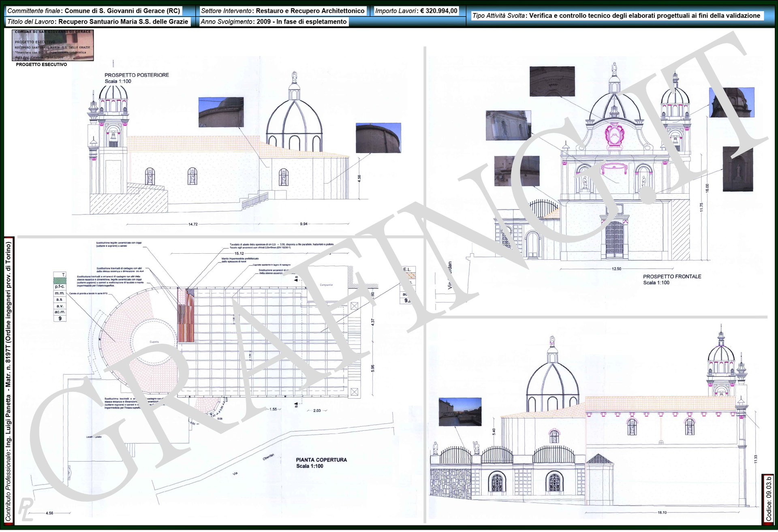This screenshot has height=532, width=778.
Task: Click the dome photo beside Prospetto Posteriore title
Action: tap(221, 112)
